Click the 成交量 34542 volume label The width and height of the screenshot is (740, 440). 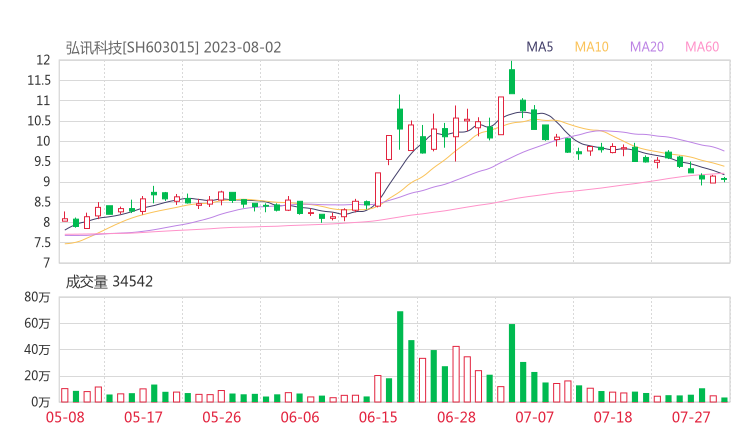[109, 282]
